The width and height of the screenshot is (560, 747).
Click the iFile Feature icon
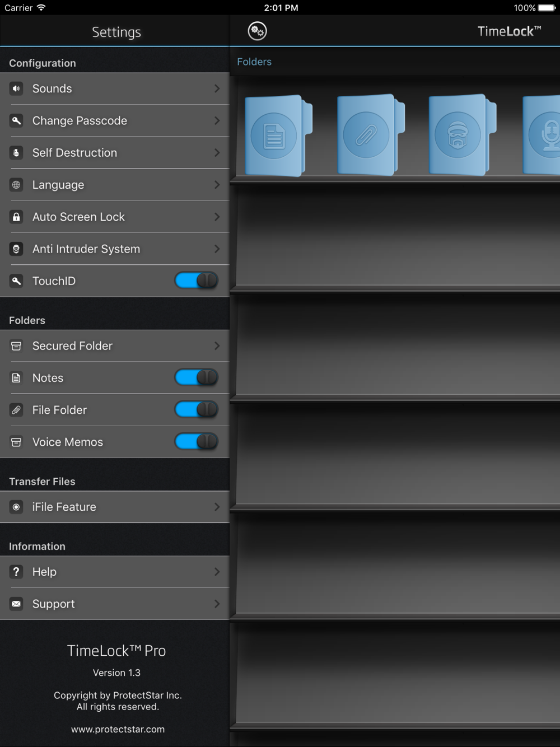coord(16,507)
